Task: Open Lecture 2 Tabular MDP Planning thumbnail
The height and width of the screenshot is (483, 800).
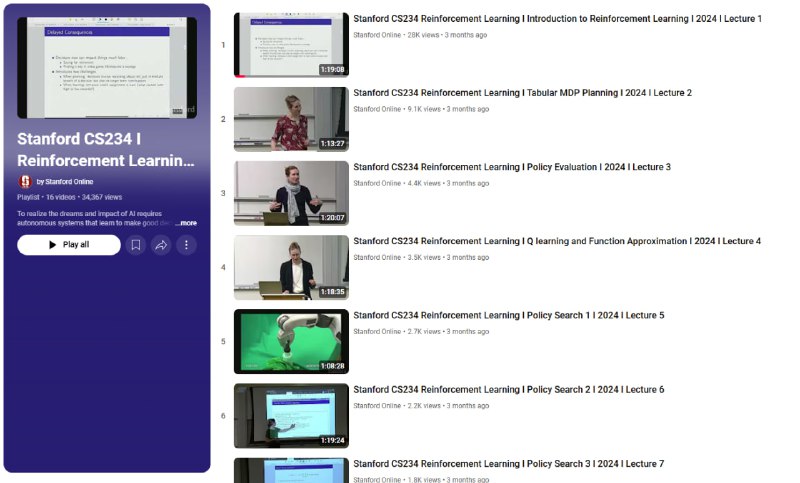Action: (x=291, y=119)
